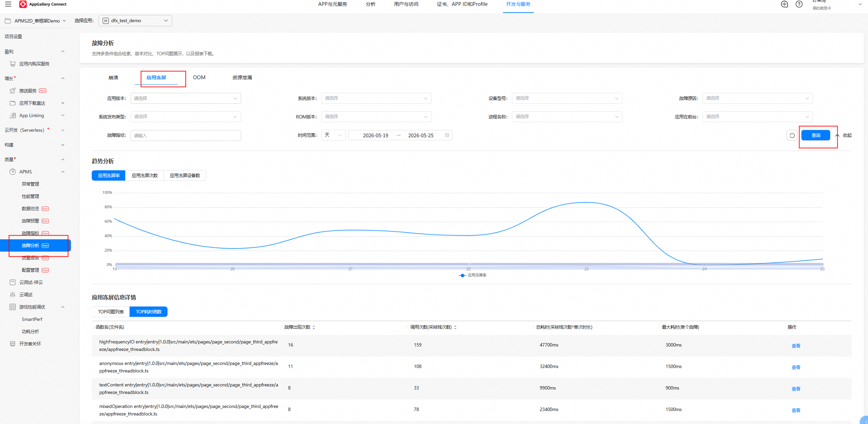
Task: Switch to the OOM tab
Action: (199, 77)
